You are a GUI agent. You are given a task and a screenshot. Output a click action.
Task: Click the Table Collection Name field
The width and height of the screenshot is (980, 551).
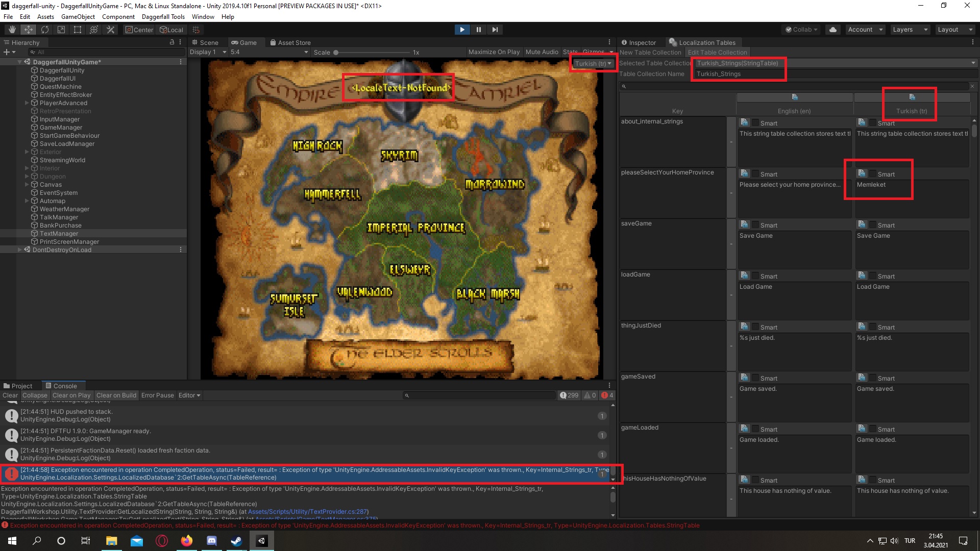pyautogui.click(x=835, y=74)
